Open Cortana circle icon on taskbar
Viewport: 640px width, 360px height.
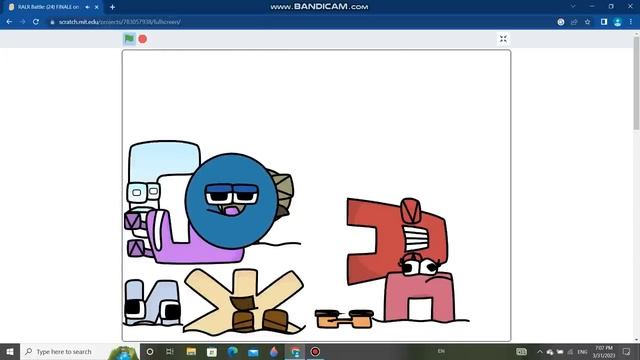coord(150,351)
